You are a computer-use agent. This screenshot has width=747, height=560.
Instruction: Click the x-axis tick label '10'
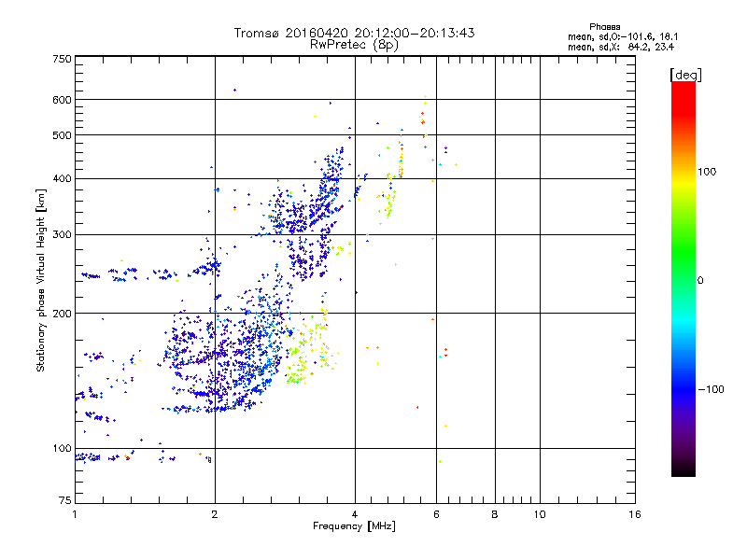click(540, 514)
